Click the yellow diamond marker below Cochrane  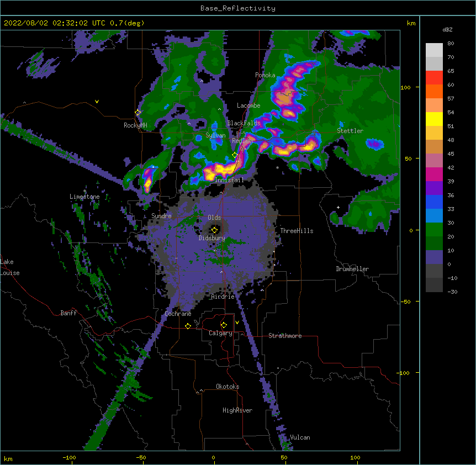(188, 326)
